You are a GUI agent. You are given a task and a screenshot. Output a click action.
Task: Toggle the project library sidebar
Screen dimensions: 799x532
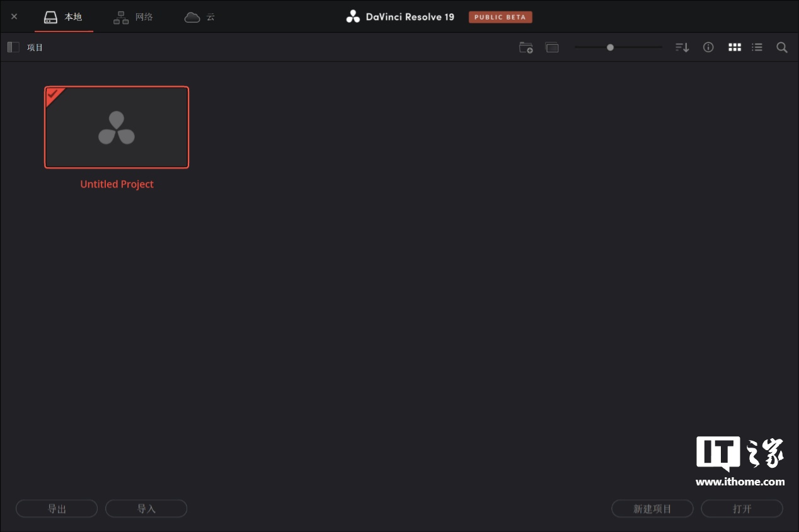click(13, 47)
